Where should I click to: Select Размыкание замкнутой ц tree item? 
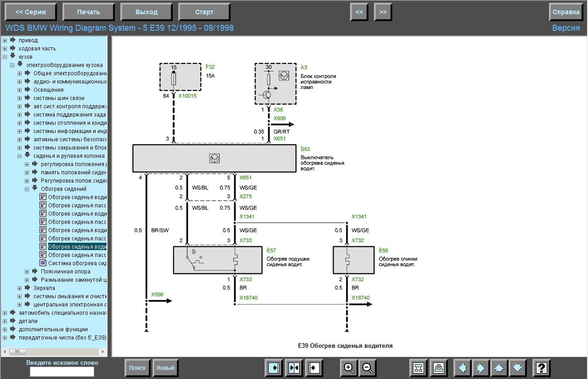(73, 280)
